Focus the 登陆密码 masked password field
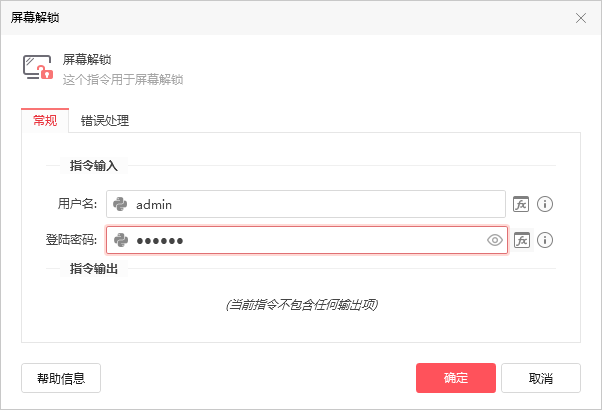The image size is (602, 410). tap(307, 240)
